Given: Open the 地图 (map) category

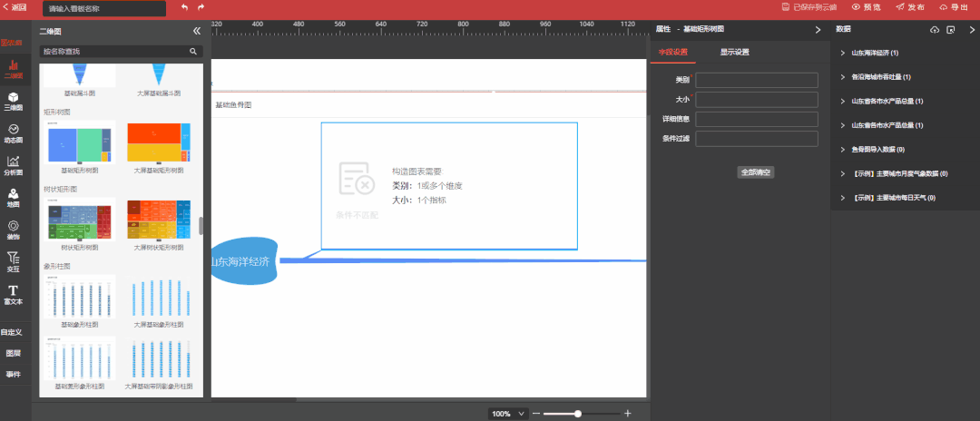Looking at the screenshot, I should click(14, 197).
